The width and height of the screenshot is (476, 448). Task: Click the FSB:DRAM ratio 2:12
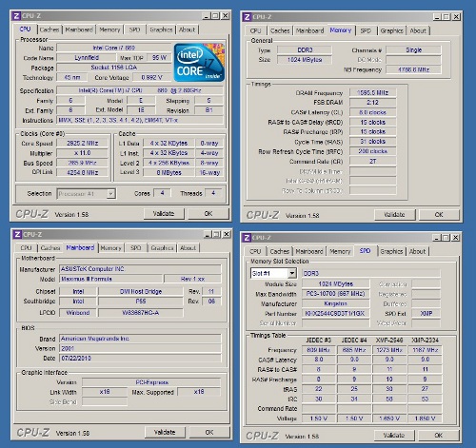click(x=372, y=103)
